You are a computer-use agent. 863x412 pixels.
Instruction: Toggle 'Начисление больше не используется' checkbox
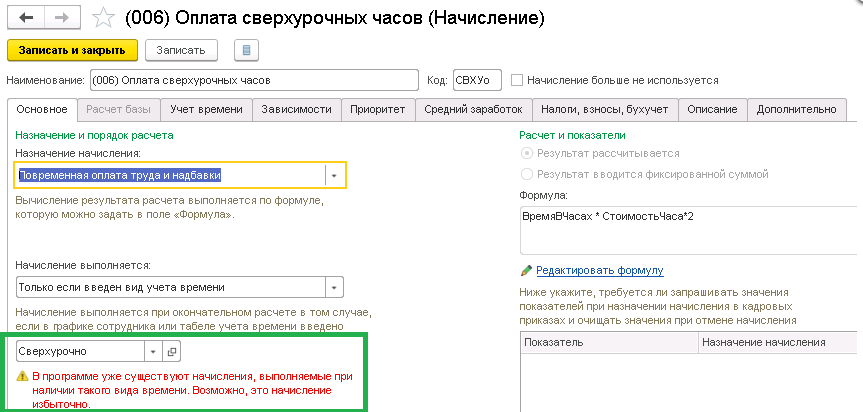click(x=516, y=80)
